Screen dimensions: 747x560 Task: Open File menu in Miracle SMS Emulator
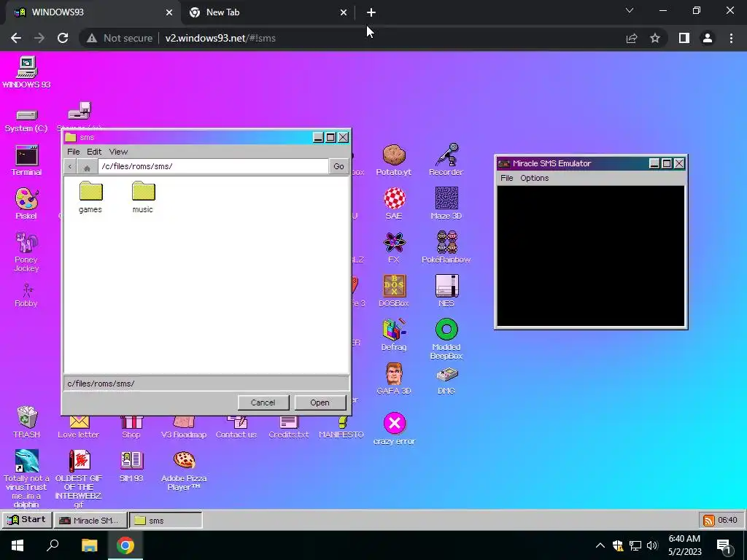tap(506, 178)
